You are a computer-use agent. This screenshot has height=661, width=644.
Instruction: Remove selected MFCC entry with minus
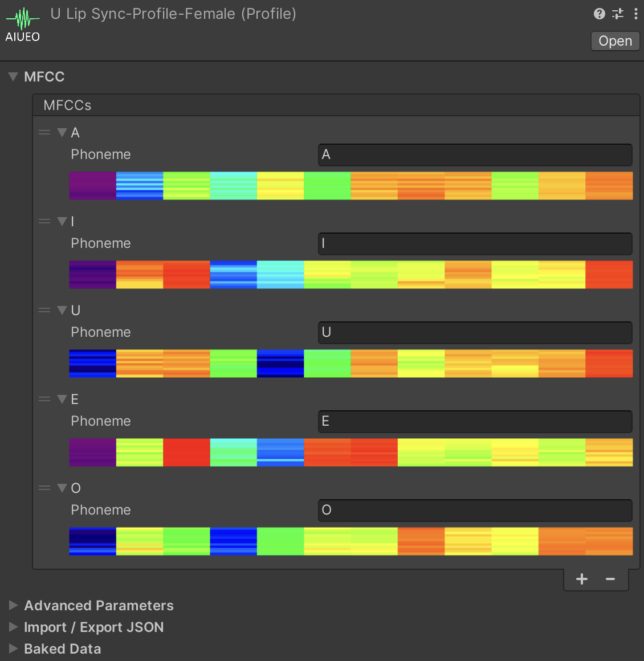(610, 579)
